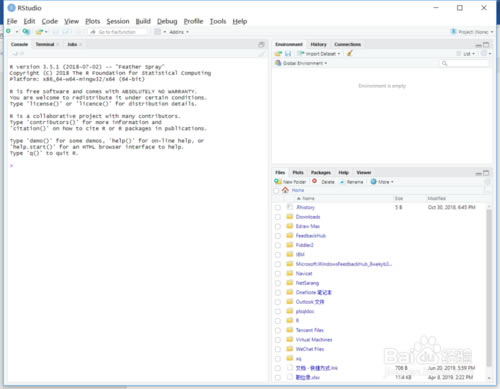This screenshot has height=389, width=500.
Task: Open the Session menu
Action: (x=118, y=21)
